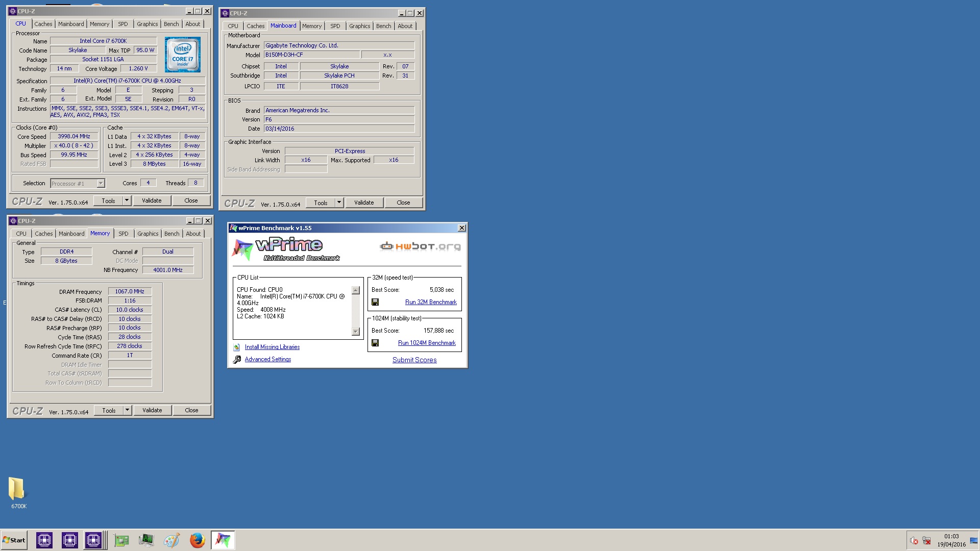
Task: Click the monitor graph taskbar icon
Action: tap(146, 540)
